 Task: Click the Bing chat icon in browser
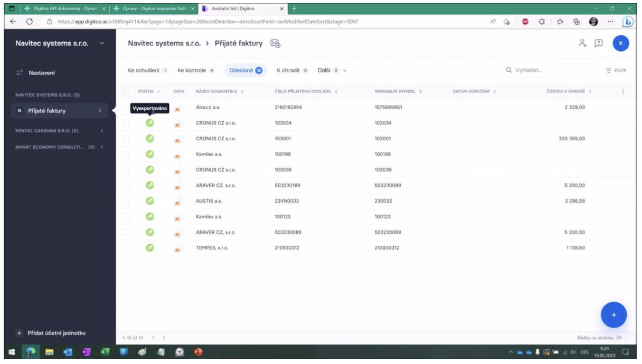click(x=628, y=22)
